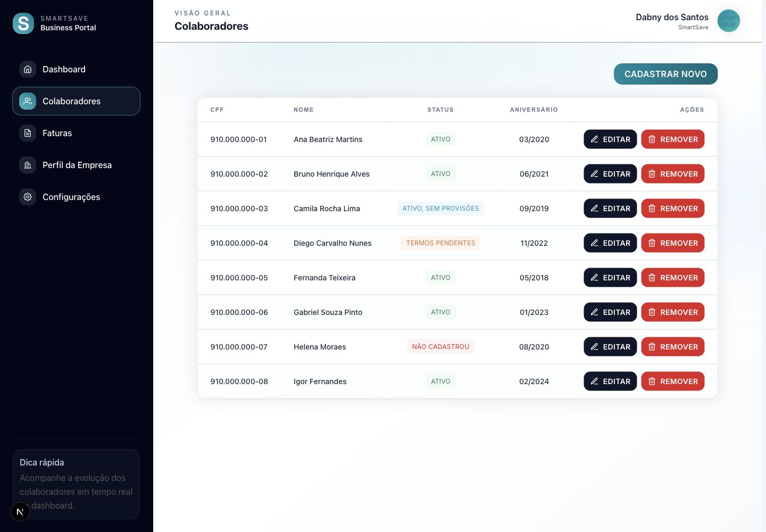Image resolution: width=766 pixels, height=532 pixels.
Task: Edit Bruno Henrique Alves
Action: tap(610, 174)
